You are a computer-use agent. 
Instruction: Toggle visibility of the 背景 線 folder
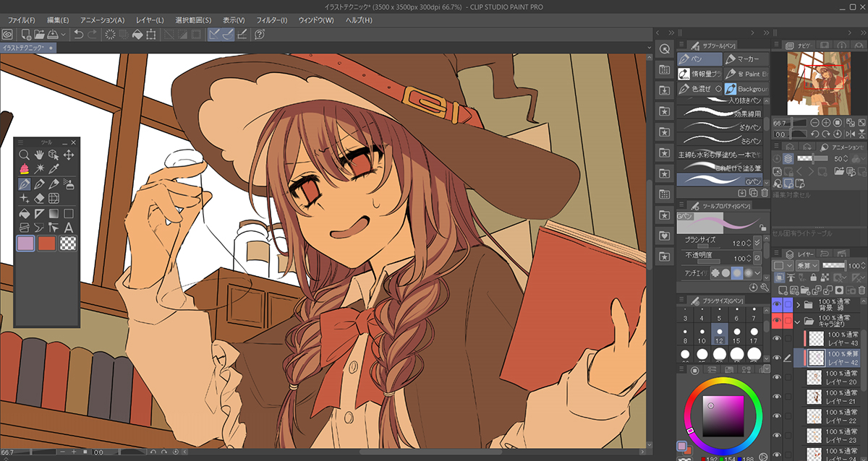777,303
